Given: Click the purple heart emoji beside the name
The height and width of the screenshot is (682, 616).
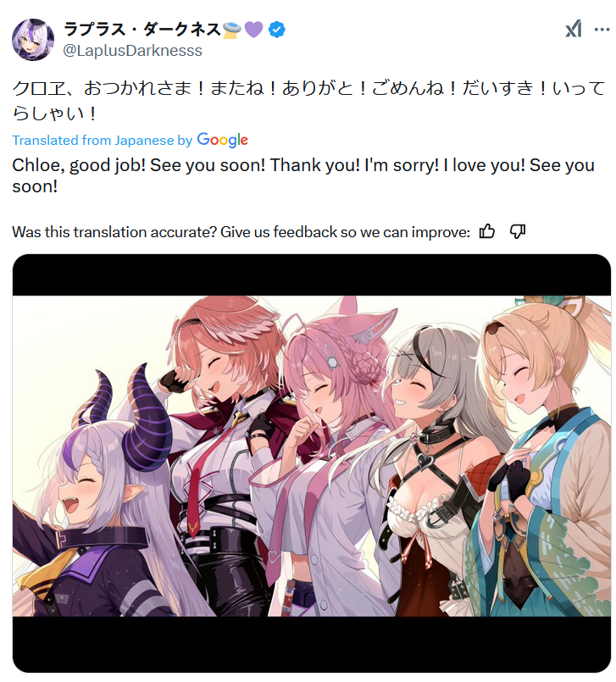Looking at the screenshot, I should pos(253,30).
